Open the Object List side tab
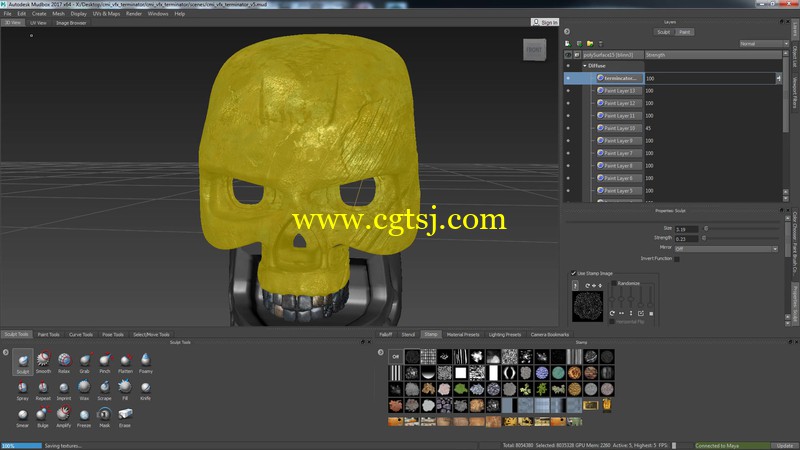This screenshot has width=800, height=450. click(795, 57)
